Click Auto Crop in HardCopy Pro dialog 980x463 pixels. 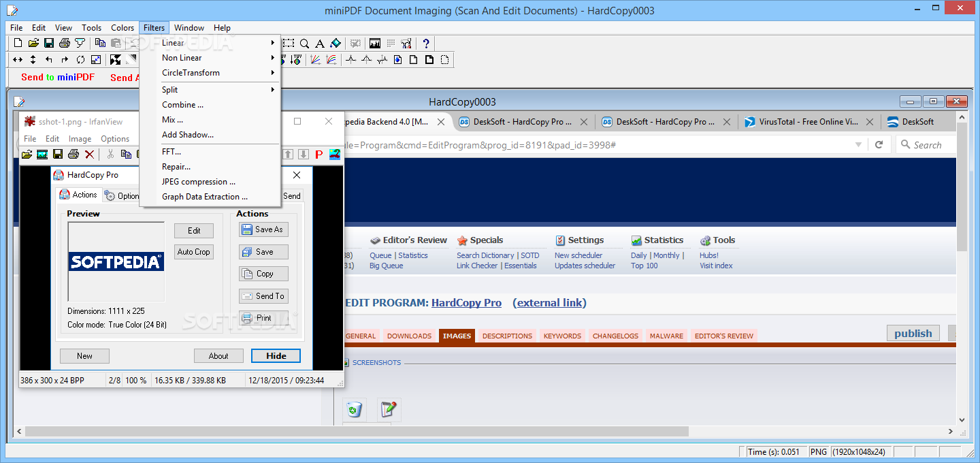(x=194, y=252)
